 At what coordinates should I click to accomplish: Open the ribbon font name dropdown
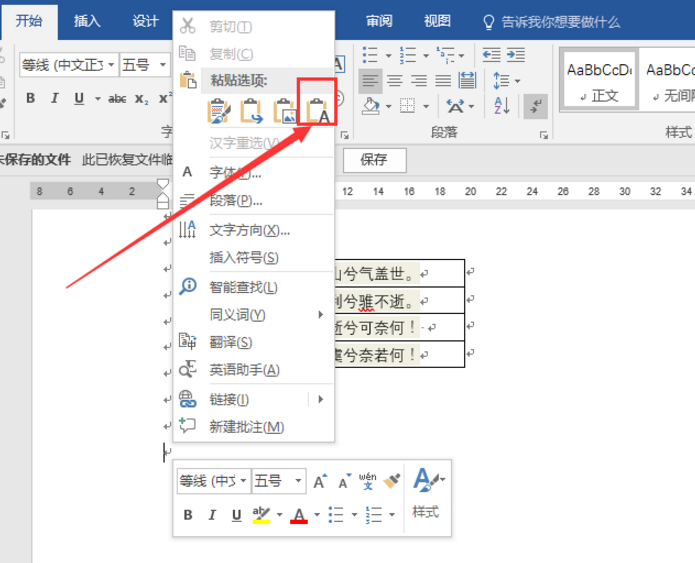point(111,65)
